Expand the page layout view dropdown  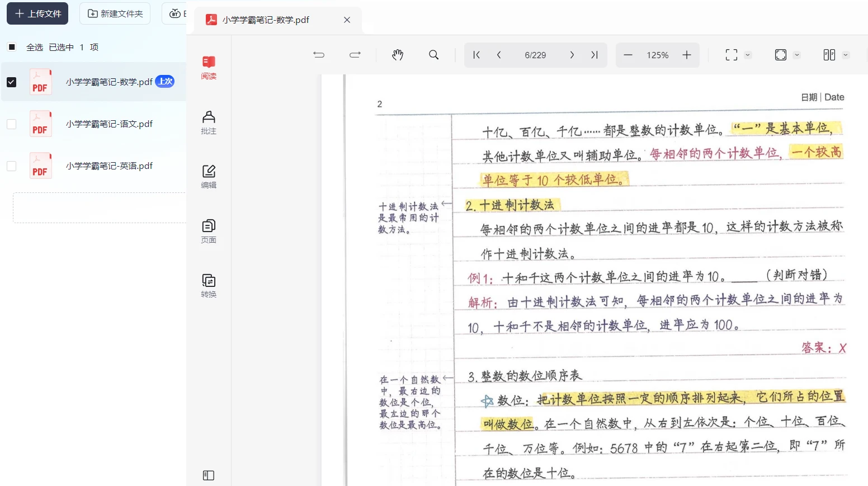846,55
